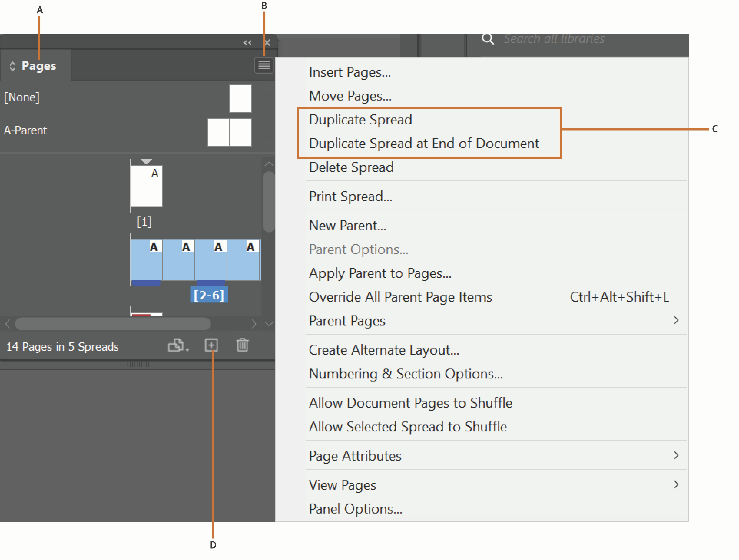Screen dimensions: 739x560
Task: Click the search magnifier icon
Action: point(487,39)
